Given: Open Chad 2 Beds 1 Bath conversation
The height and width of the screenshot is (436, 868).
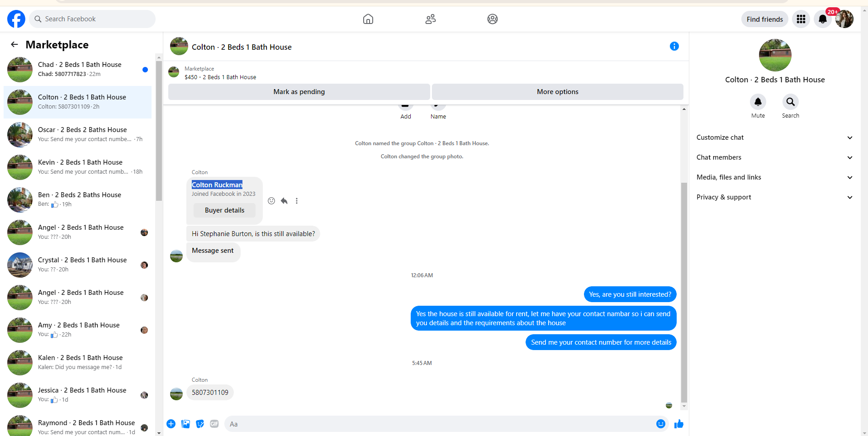Looking at the screenshot, I should [78, 70].
